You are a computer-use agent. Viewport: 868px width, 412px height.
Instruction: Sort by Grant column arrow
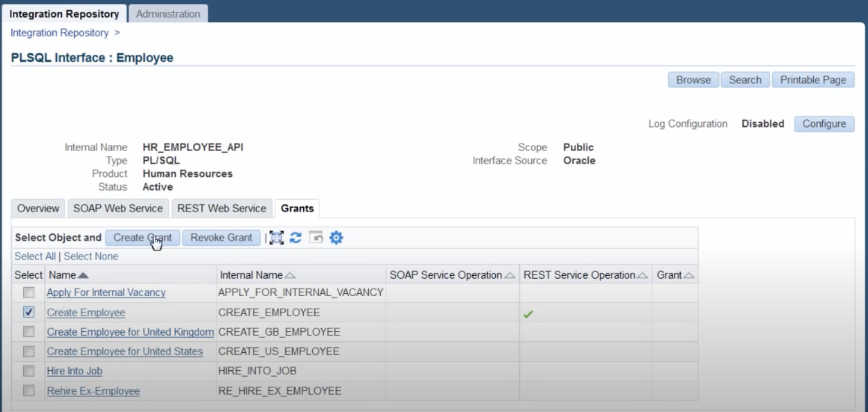pos(689,275)
